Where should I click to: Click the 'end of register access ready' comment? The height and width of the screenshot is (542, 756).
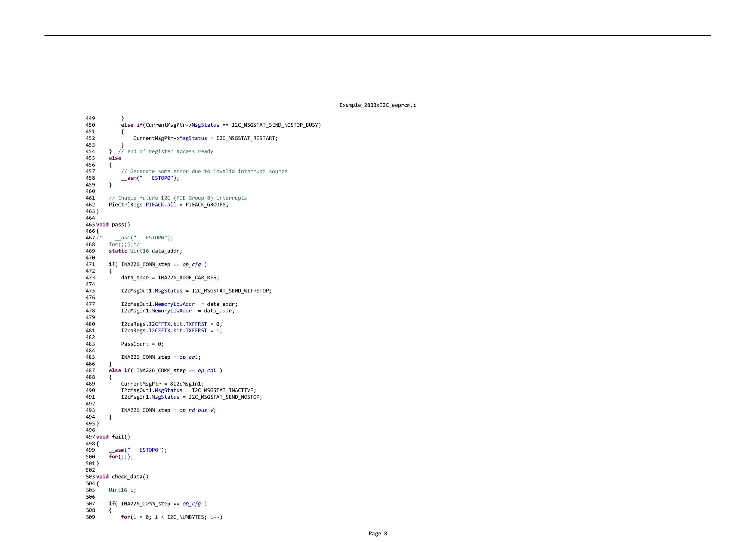(x=166, y=152)
